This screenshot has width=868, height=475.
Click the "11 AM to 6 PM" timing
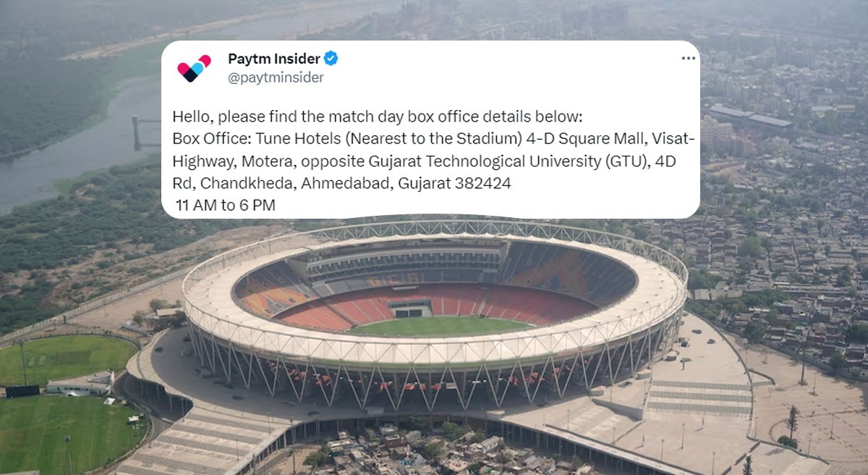click(225, 206)
